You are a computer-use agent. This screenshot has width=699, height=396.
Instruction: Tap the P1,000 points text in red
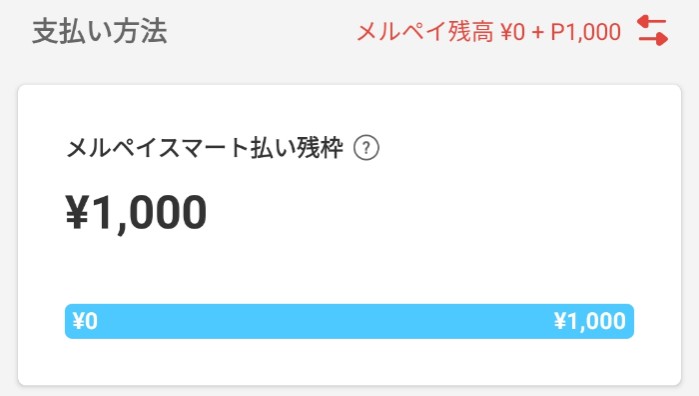[x=586, y=32]
